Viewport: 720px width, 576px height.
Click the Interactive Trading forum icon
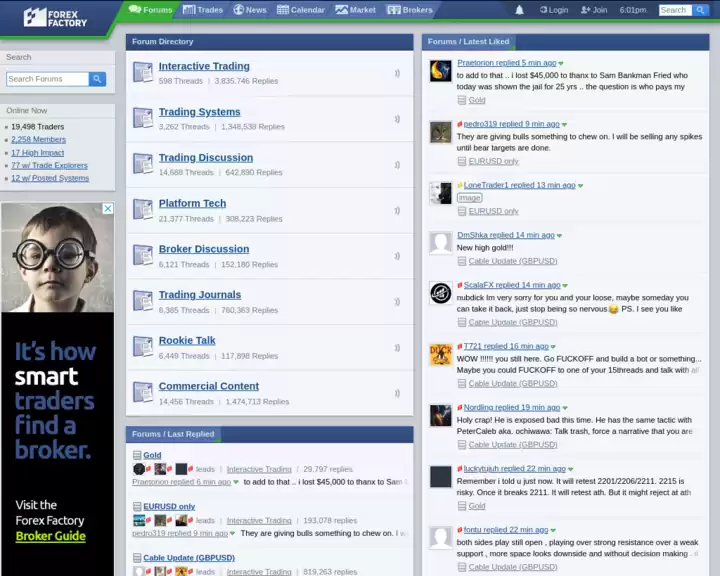[143, 72]
